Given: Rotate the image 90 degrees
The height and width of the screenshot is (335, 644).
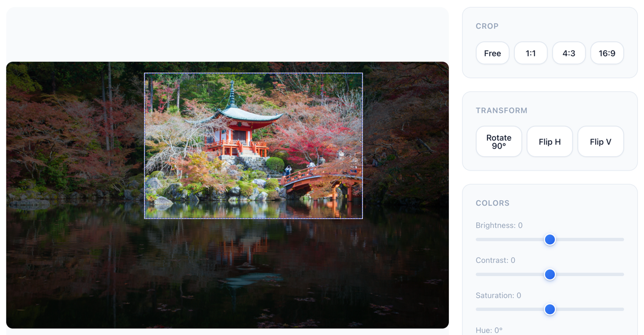Looking at the screenshot, I should (498, 141).
